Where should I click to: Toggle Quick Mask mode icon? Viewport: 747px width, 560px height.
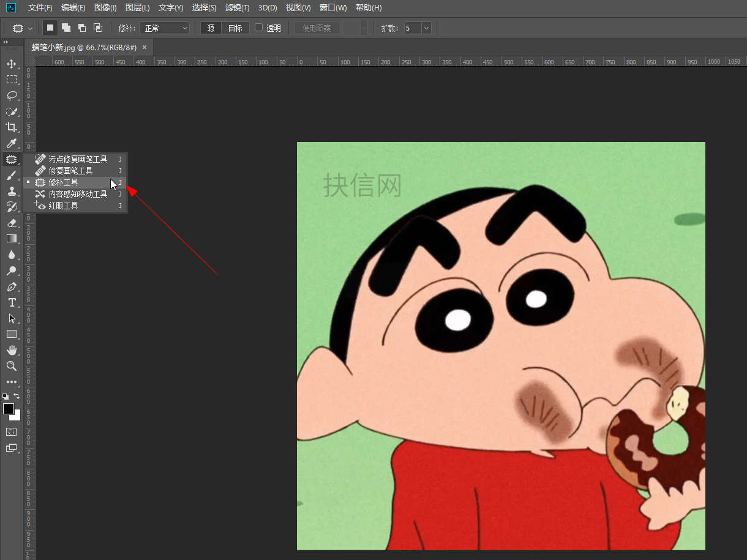11,431
